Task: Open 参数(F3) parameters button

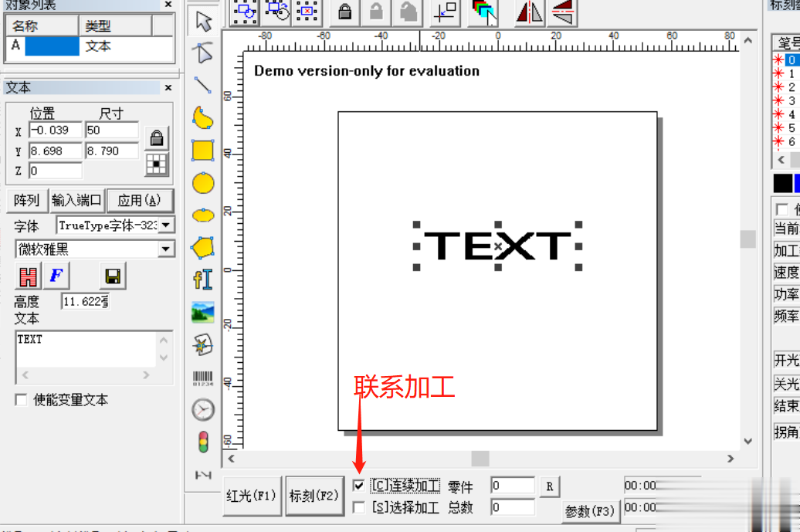Action: pyautogui.click(x=590, y=511)
